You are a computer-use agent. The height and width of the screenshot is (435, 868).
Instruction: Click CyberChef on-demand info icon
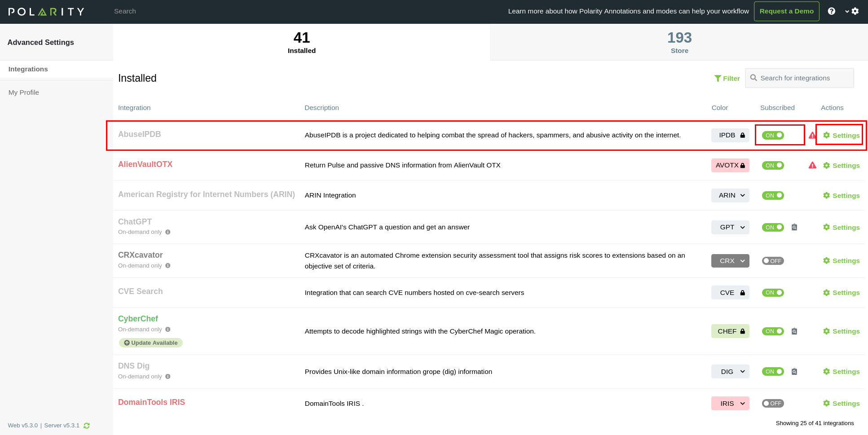point(168,330)
